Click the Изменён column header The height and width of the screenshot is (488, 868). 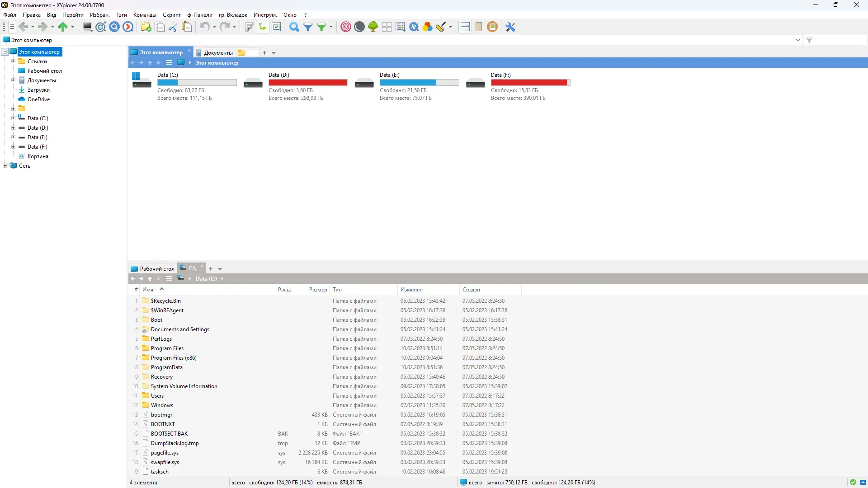(x=411, y=290)
